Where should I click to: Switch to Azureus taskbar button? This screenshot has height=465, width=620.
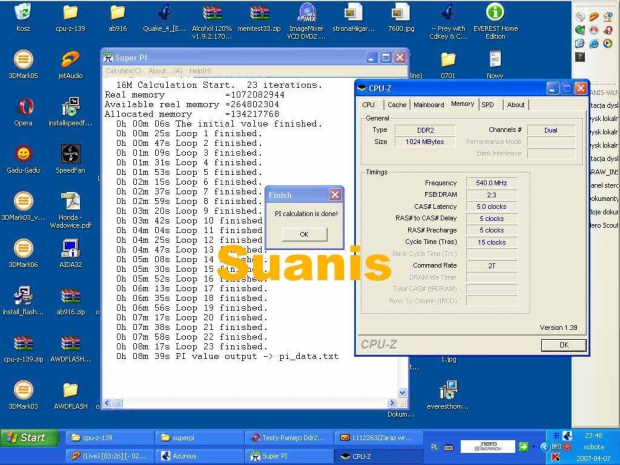199,456
